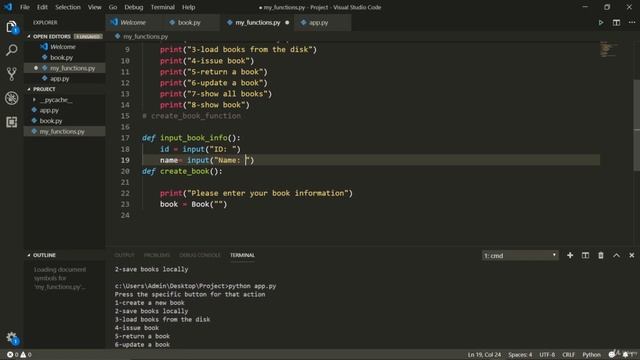640x360 pixels.
Task: Open app.py in Open Editors list
Action: pyautogui.click(x=64, y=78)
